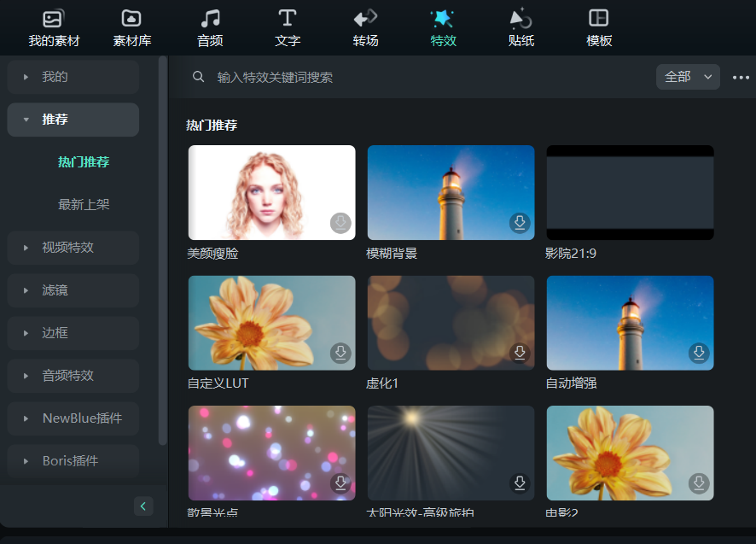
Task: Expand the 滤镜 filters category
Action: (73, 290)
